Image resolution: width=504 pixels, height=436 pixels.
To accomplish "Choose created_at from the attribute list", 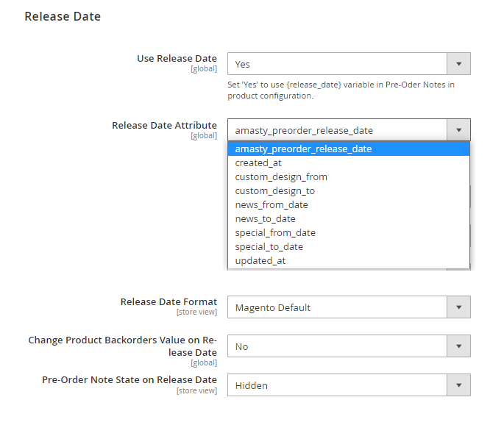I will (258, 162).
